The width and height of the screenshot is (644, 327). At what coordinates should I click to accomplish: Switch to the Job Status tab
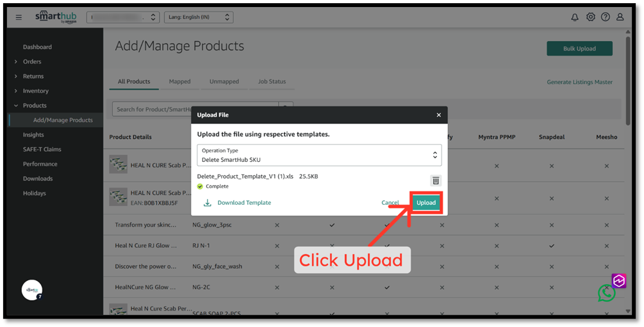pyautogui.click(x=272, y=82)
